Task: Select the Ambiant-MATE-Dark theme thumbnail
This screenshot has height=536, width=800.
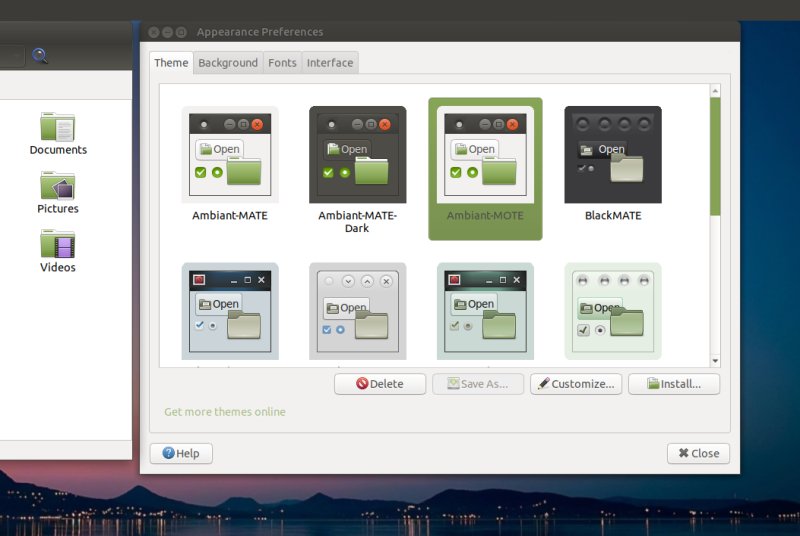Action: tap(358, 155)
